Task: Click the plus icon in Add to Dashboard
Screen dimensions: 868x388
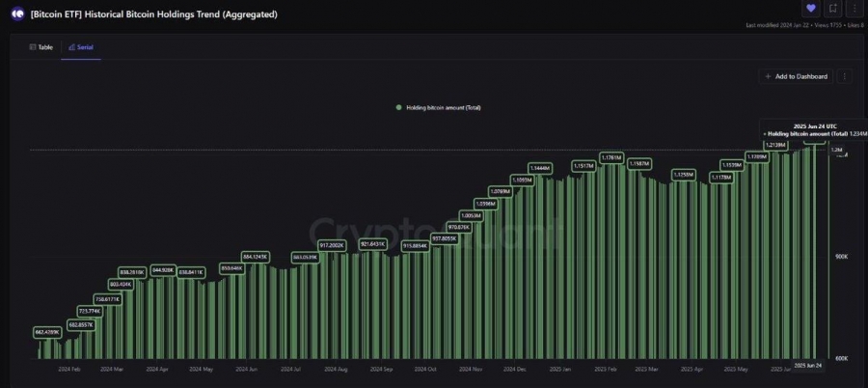Action: pos(768,76)
